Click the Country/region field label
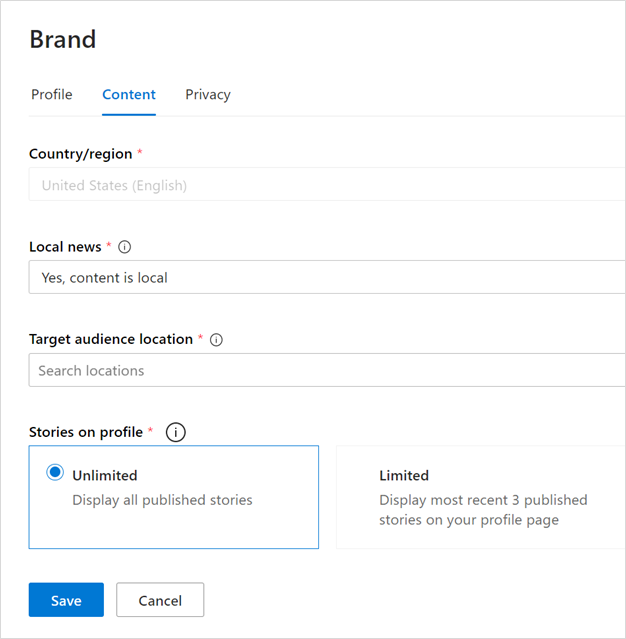 [x=80, y=154]
